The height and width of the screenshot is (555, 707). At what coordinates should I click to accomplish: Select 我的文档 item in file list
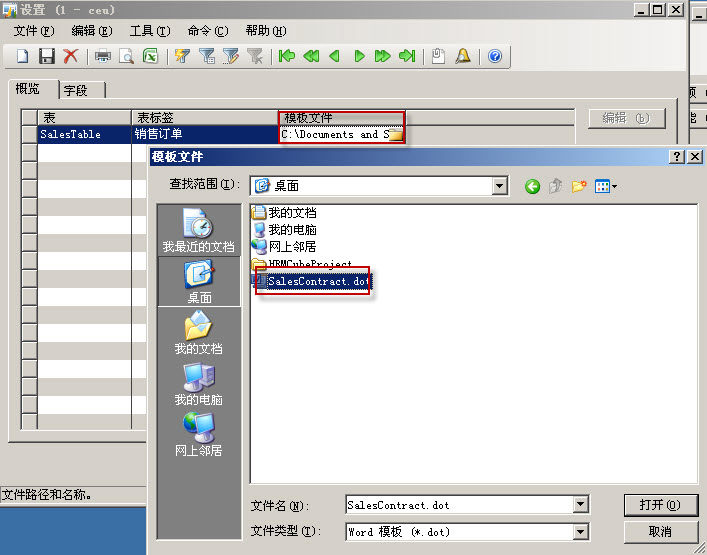pyautogui.click(x=284, y=212)
